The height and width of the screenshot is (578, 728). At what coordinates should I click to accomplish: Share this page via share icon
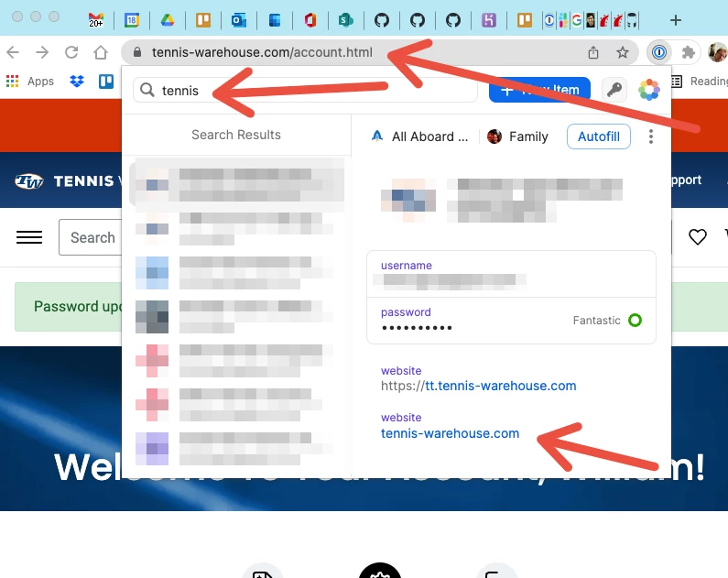pos(592,52)
